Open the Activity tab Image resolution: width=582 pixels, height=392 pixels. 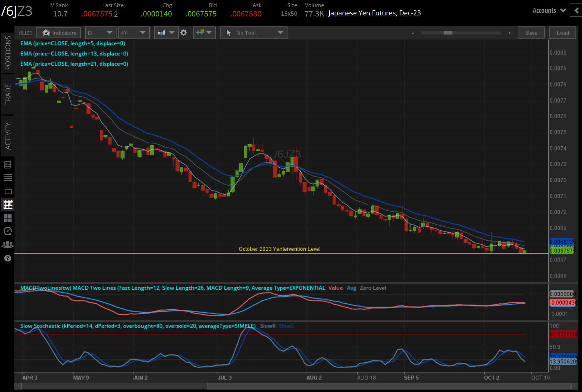(x=8, y=136)
